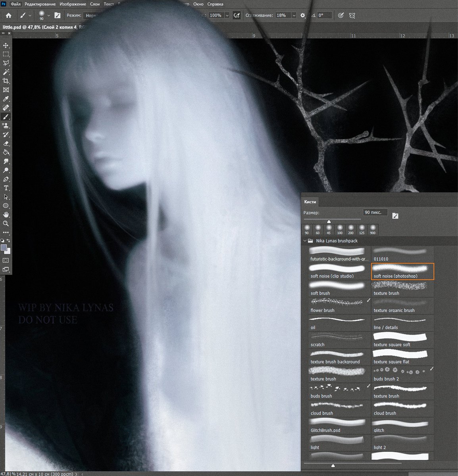Viewport: 458px width, 476px height.
Task: Click the brush angle 0° field
Action: pos(325,15)
